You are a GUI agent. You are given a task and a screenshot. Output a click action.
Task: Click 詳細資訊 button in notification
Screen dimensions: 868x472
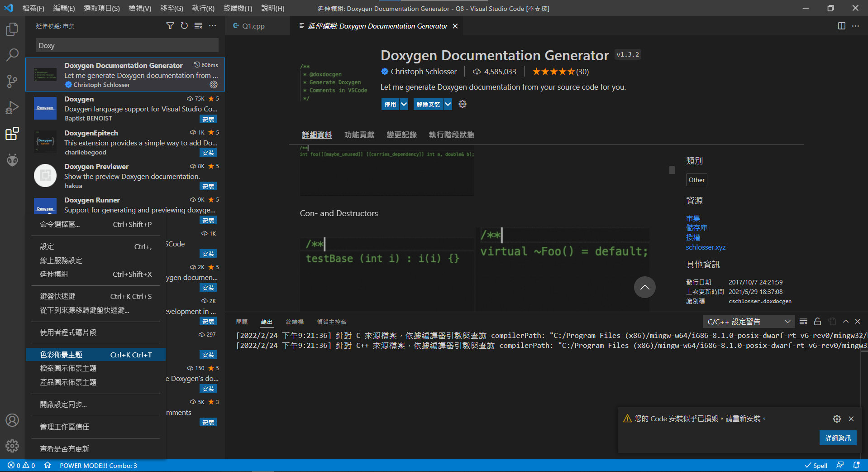[x=838, y=438]
